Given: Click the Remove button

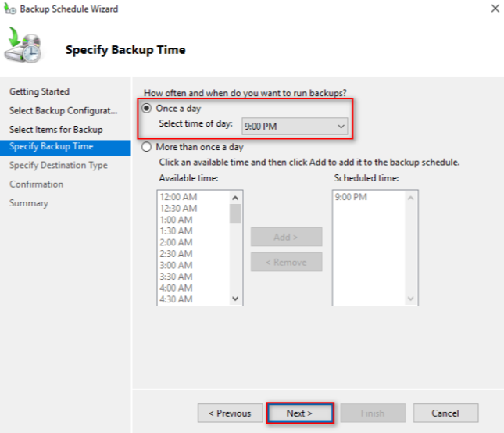Looking at the screenshot, I should coord(287,262).
